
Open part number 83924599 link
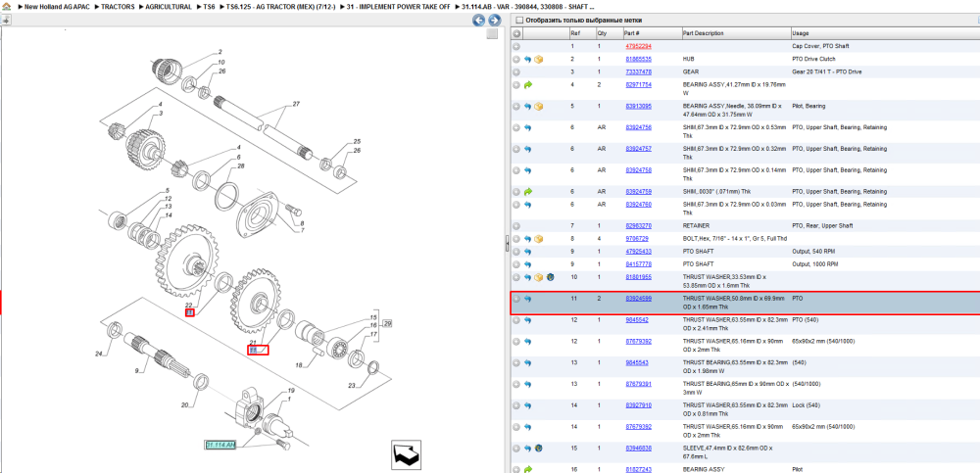639,299
